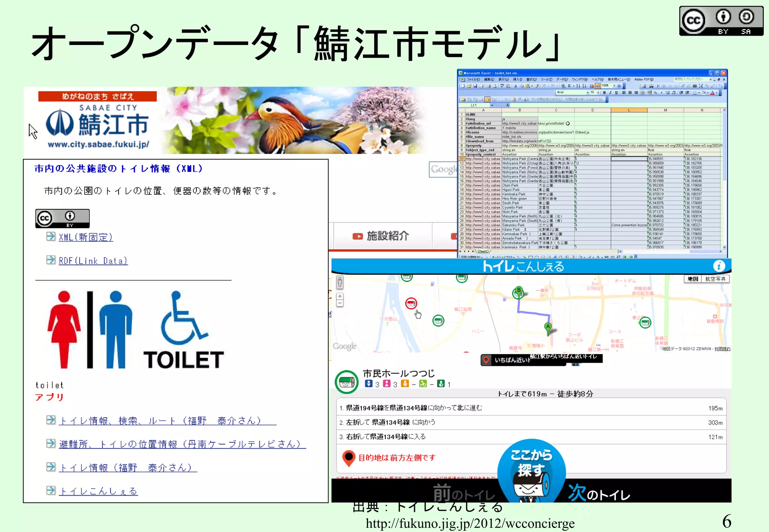
Task: Open the トイレこんしぇる link
Action: click(x=98, y=491)
